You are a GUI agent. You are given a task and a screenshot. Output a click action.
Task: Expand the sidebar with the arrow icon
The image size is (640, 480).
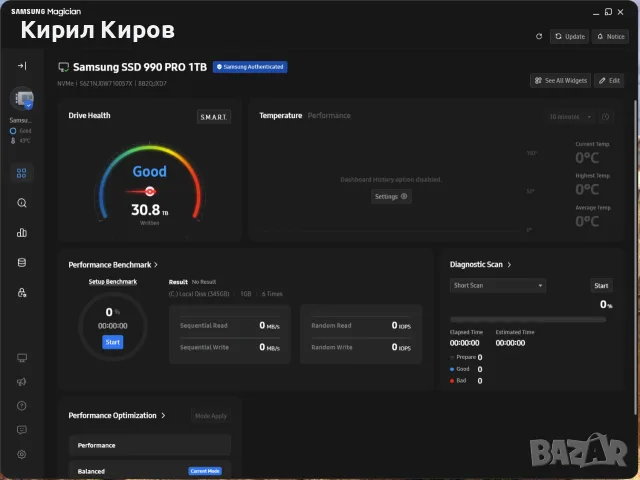tap(22, 66)
